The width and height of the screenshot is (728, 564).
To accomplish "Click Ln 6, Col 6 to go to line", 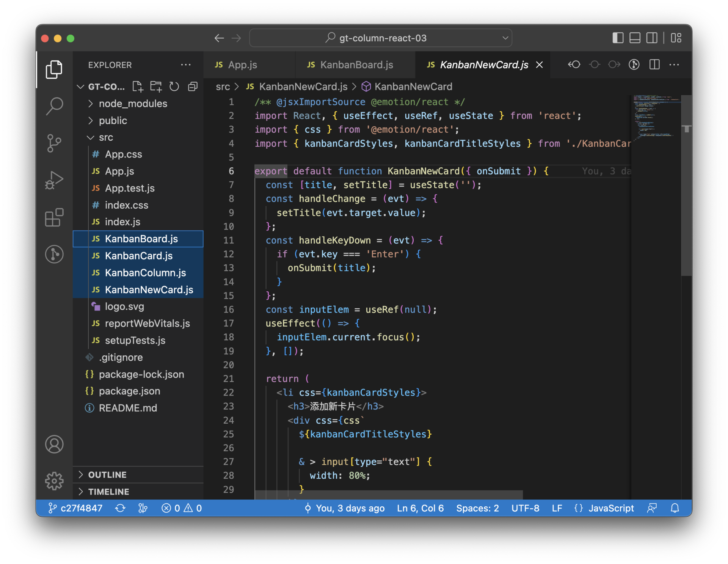I will [420, 508].
